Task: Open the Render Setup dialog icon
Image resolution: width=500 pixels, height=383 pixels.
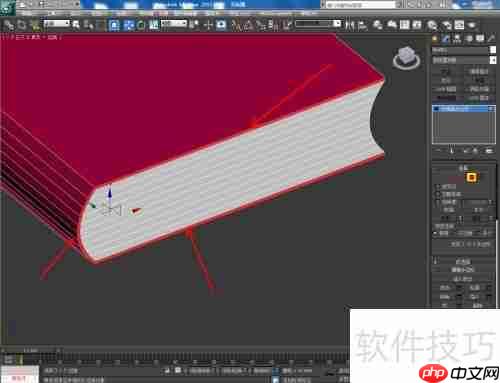Action: click(447, 25)
